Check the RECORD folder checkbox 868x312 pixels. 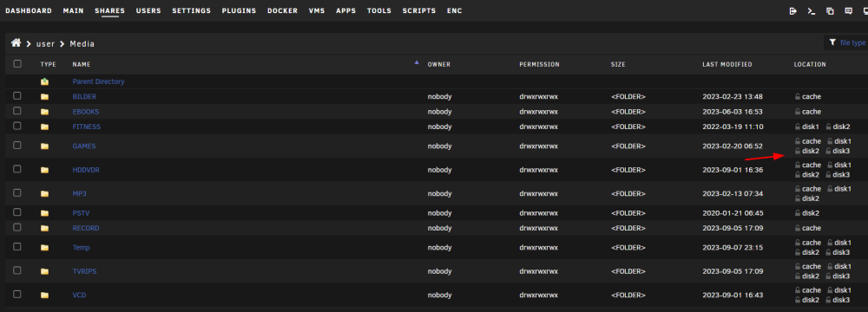pos(17,227)
